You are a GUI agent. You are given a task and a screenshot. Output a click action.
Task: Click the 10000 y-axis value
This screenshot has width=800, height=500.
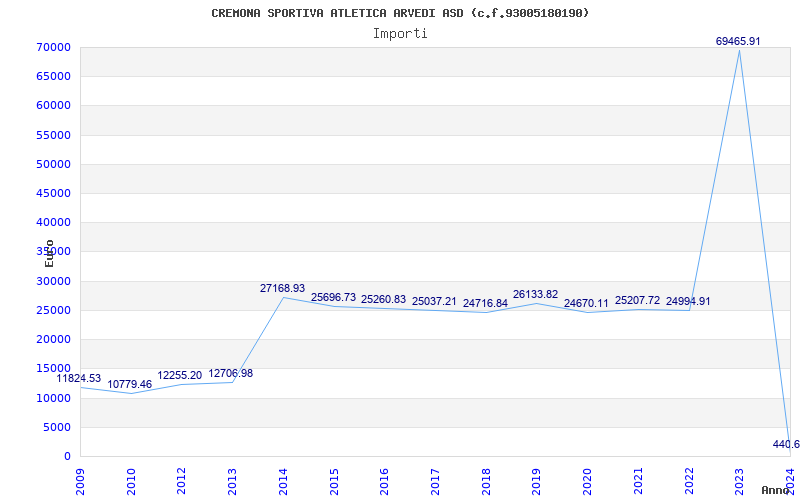pos(53,398)
